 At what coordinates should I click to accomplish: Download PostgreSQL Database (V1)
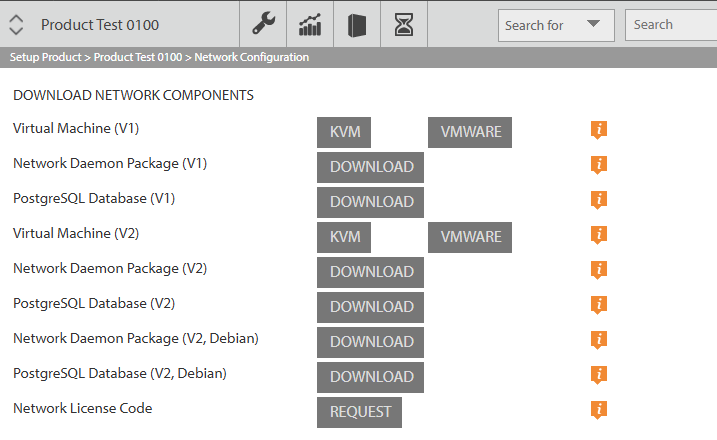tap(370, 202)
